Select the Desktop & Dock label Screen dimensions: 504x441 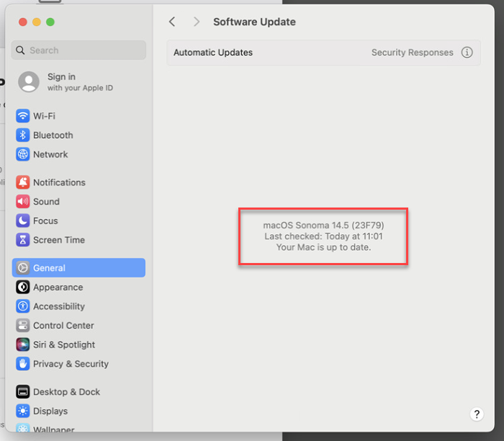coord(66,392)
